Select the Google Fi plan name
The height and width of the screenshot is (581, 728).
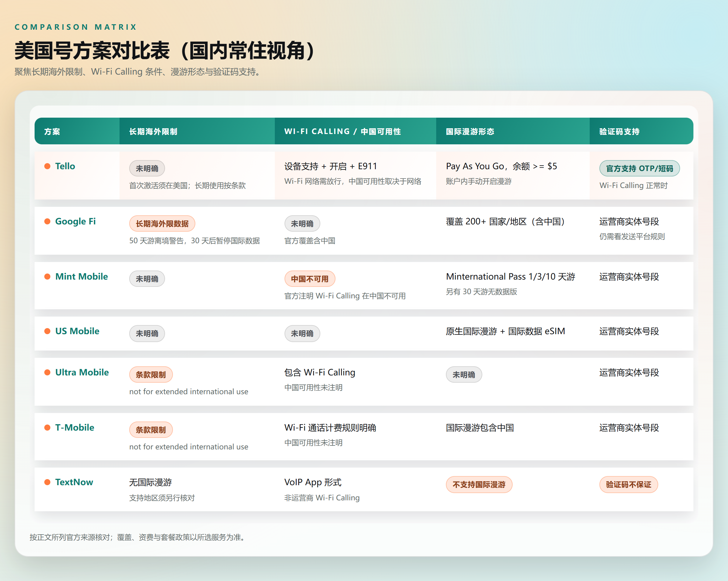click(x=75, y=221)
